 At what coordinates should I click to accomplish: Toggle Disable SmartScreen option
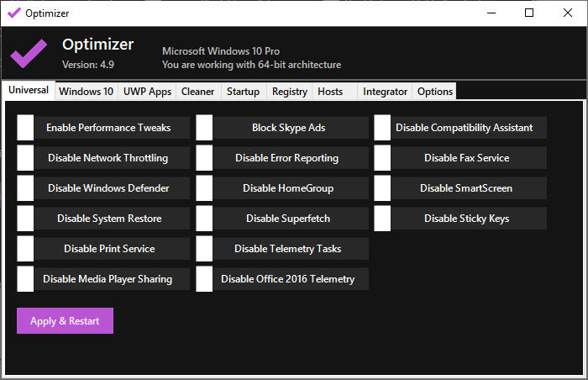coord(382,188)
